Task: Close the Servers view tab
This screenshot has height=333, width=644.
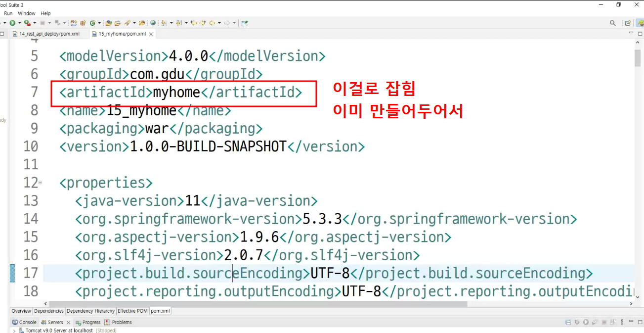Action: pos(69,323)
